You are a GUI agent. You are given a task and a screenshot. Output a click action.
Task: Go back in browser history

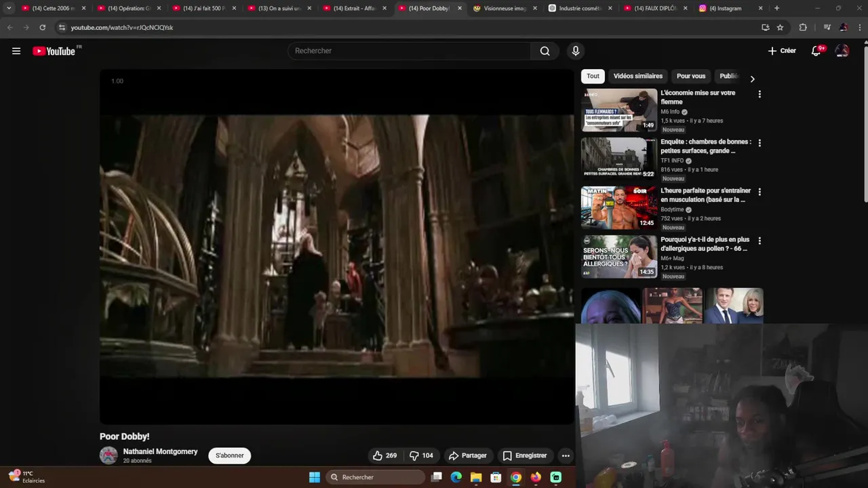[x=9, y=27]
